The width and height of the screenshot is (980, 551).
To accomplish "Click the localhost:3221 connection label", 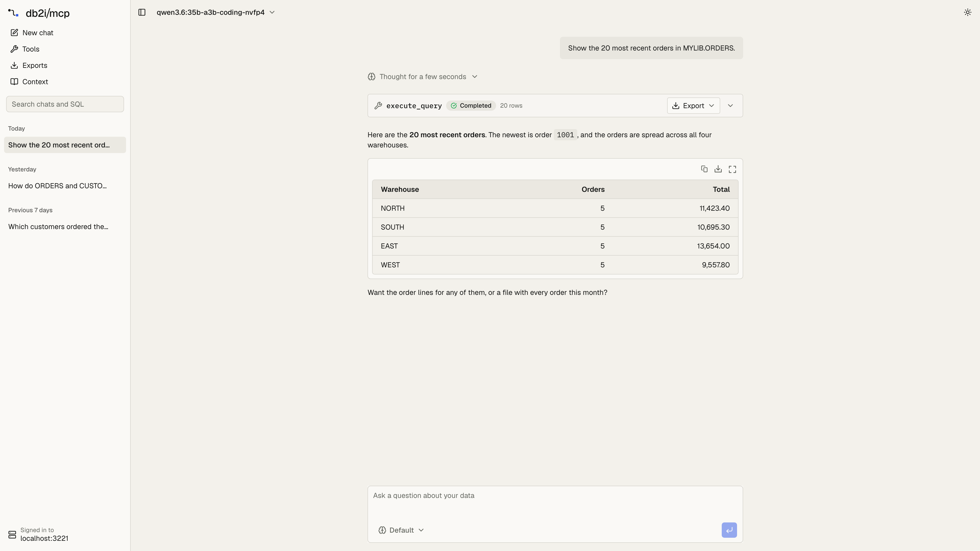I will click(44, 539).
